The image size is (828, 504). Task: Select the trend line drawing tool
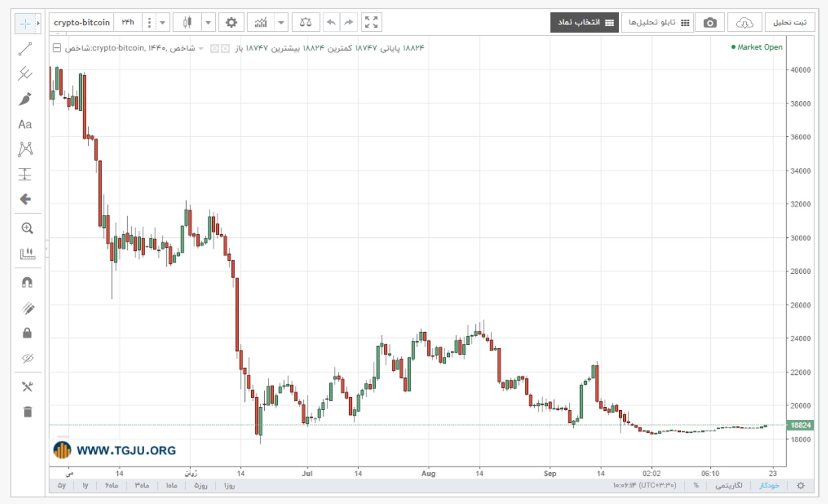(25, 49)
